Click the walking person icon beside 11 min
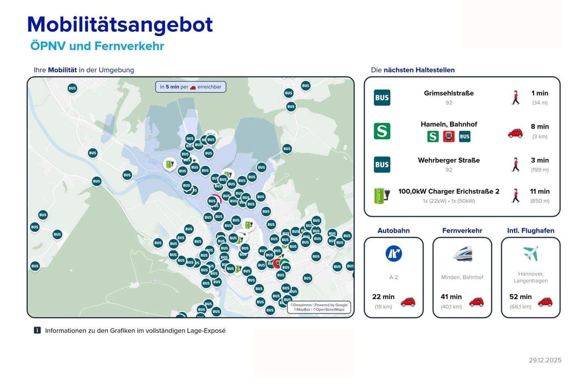Screen dimensions: 588x384 tap(516, 196)
